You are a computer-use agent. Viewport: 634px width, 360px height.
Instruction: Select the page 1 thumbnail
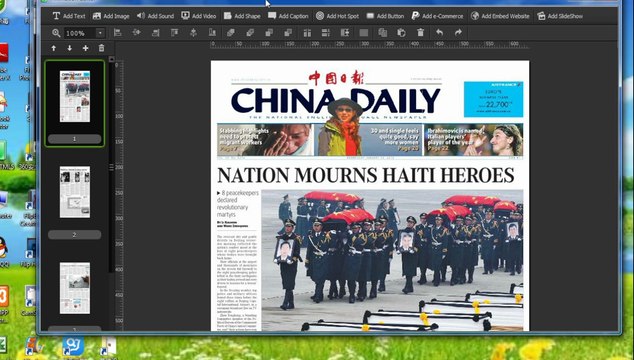click(75, 96)
